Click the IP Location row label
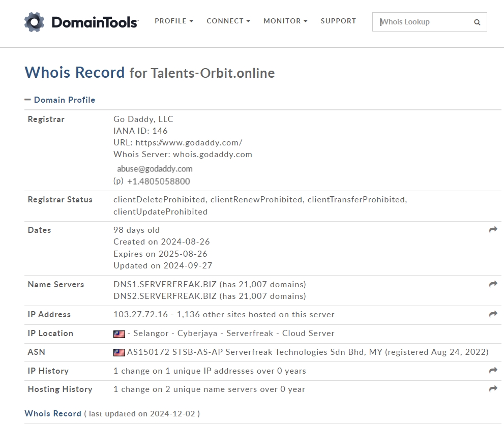The image size is (504, 424). [x=50, y=333]
